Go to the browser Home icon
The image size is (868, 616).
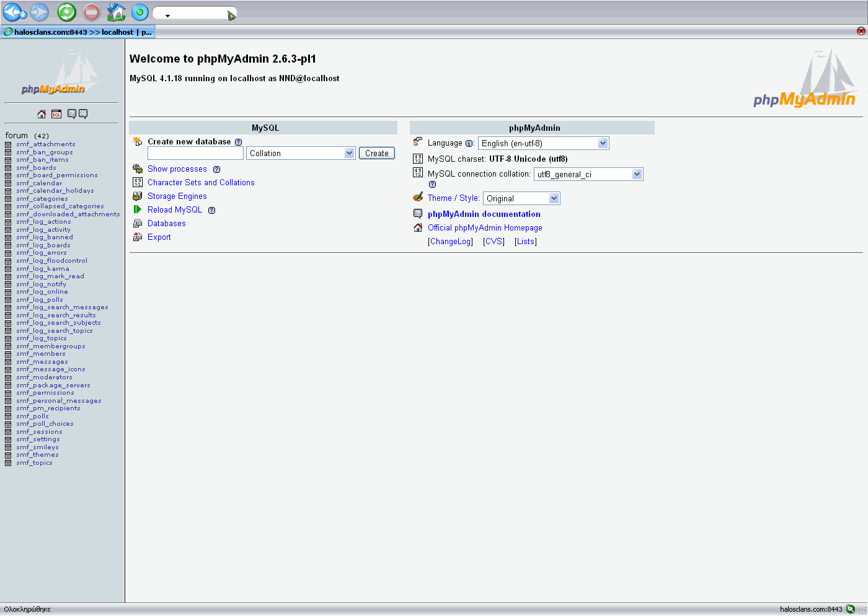116,12
